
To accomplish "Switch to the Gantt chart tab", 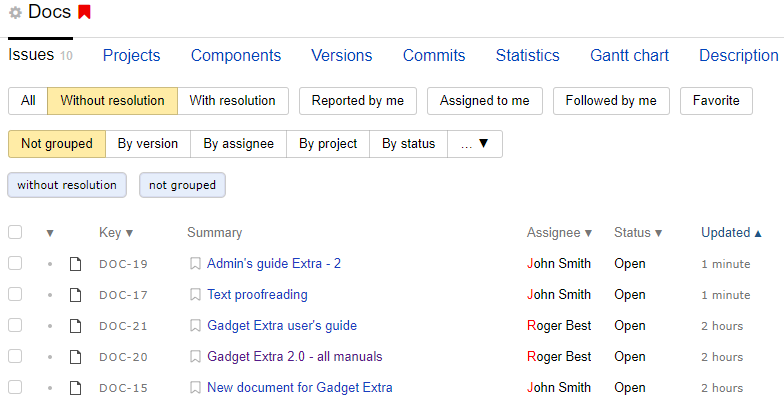I will tap(629, 56).
